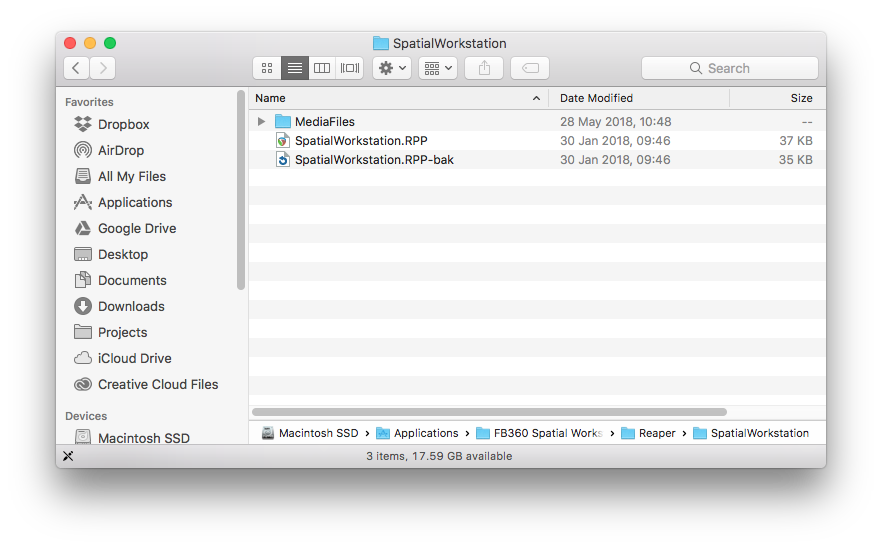Sort by the Size column header
This screenshot has width=882, height=548.
point(778,98)
